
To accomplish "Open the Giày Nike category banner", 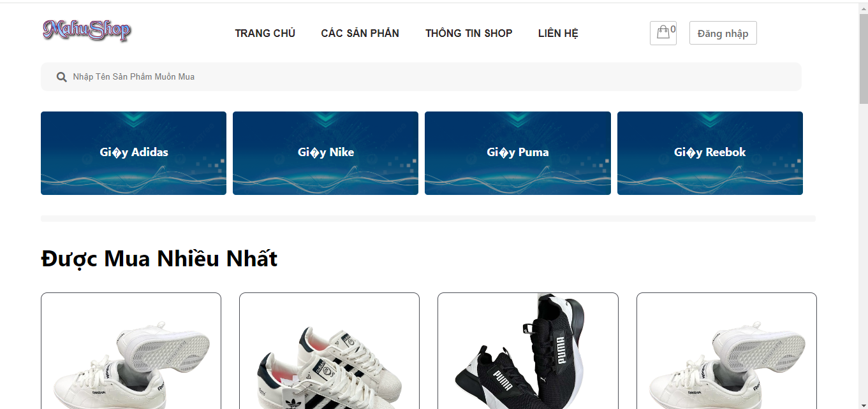I will click(x=325, y=153).
